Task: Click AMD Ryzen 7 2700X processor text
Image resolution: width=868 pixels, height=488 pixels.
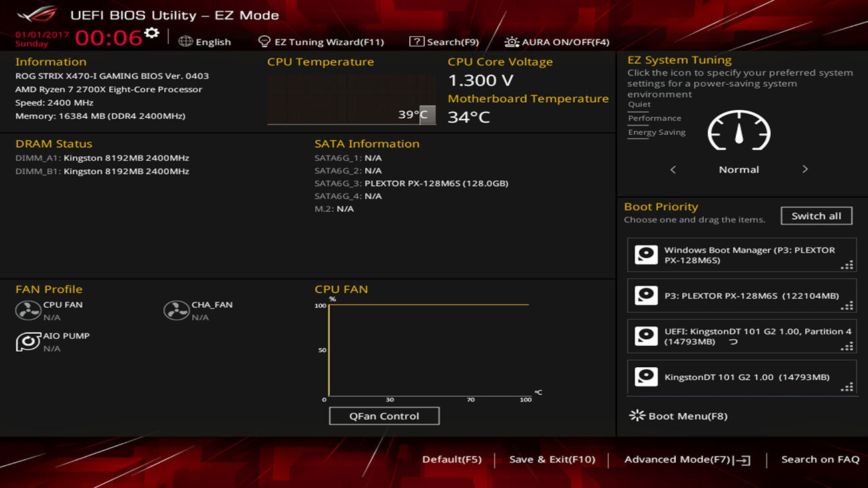Action: coord(109,89)
